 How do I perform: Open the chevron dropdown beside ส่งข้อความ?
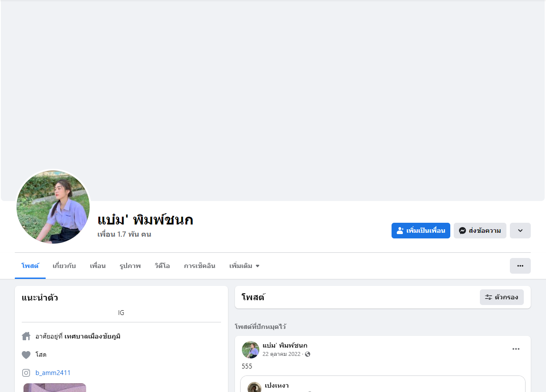click(x=520, y=231)
